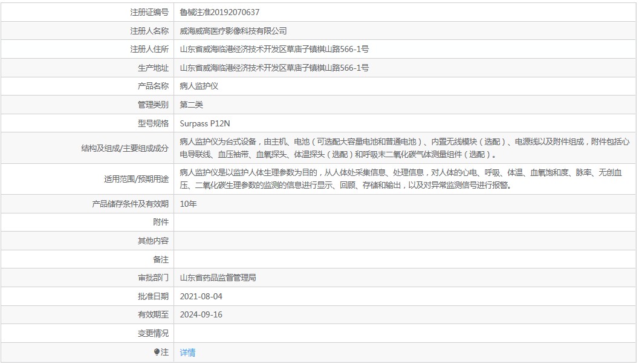639x364 pixels.
Task: Click the 附件 label
Action: (161, 222)
